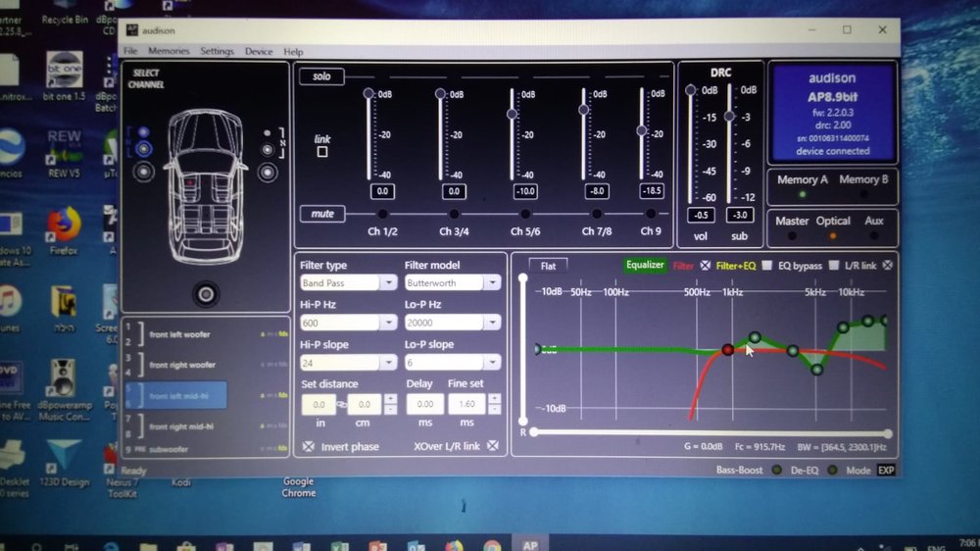Click DRC vol slider handle
980x551 pixels.
(x=691, y=90)
